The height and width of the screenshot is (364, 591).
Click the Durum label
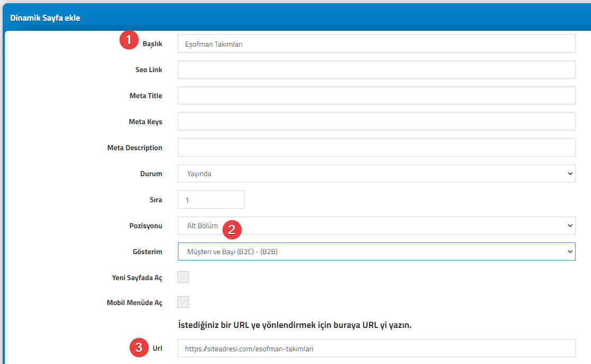pyautogui.click(x=151, y=174)
